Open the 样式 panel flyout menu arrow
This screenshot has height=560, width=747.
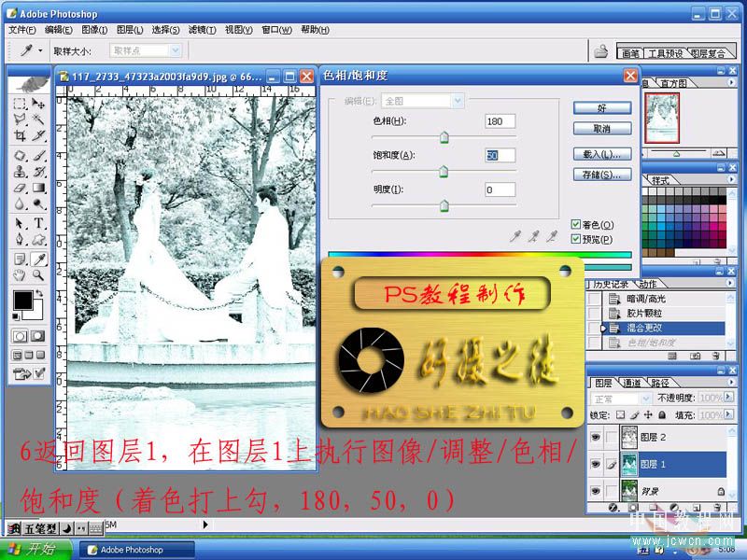click(x=731, y=179)
